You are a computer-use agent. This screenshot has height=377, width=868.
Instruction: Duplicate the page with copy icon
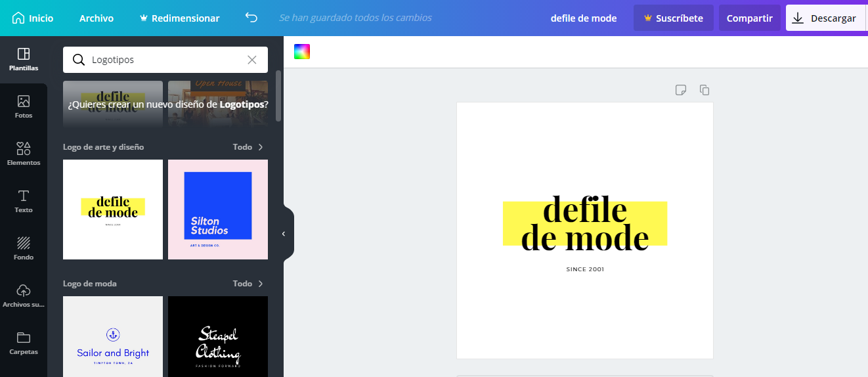705,90
